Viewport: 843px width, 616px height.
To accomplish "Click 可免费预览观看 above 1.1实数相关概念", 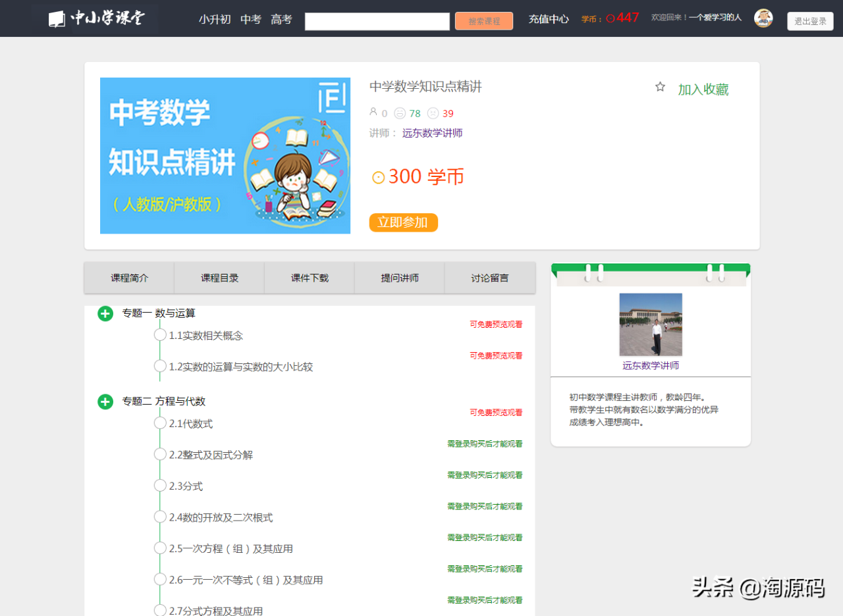I will tap(496, 324).
